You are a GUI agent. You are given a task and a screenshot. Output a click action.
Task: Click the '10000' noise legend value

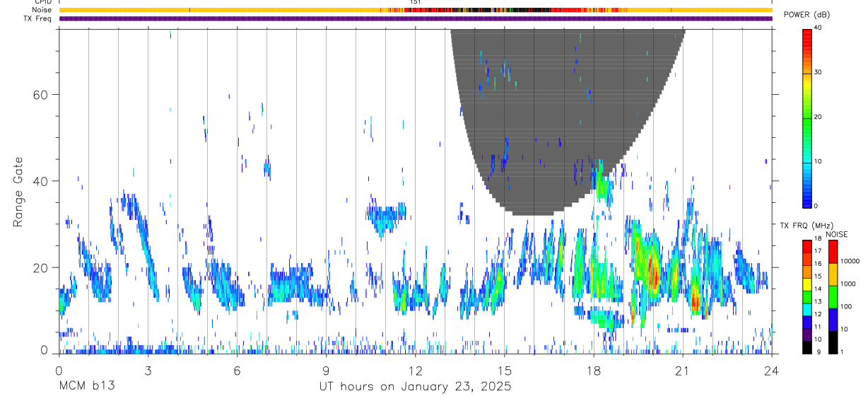[x=850, y=261]
